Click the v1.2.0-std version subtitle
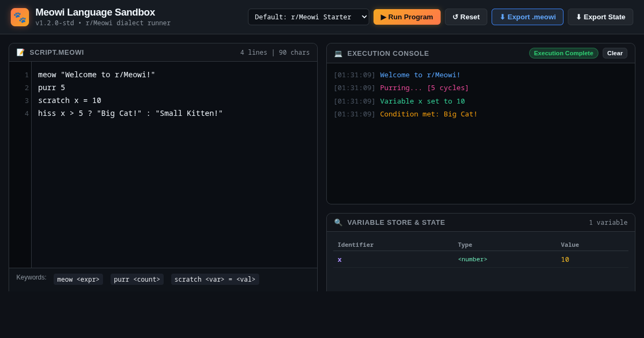 [x=103, y=23]
